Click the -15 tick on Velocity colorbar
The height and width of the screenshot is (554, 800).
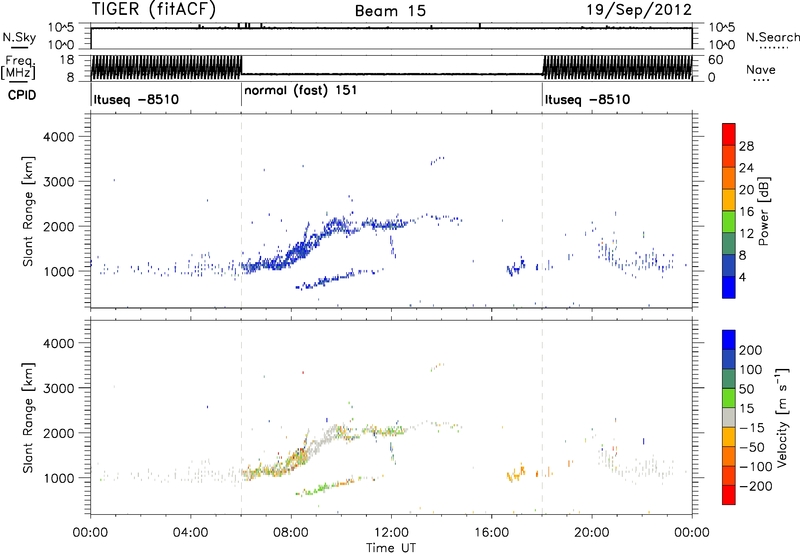coord(752,428)
